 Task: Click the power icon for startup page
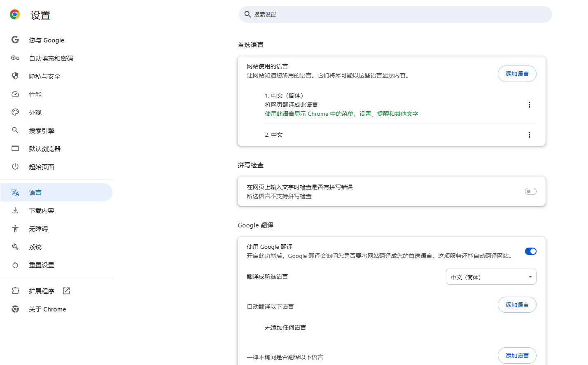pos(15,167)
